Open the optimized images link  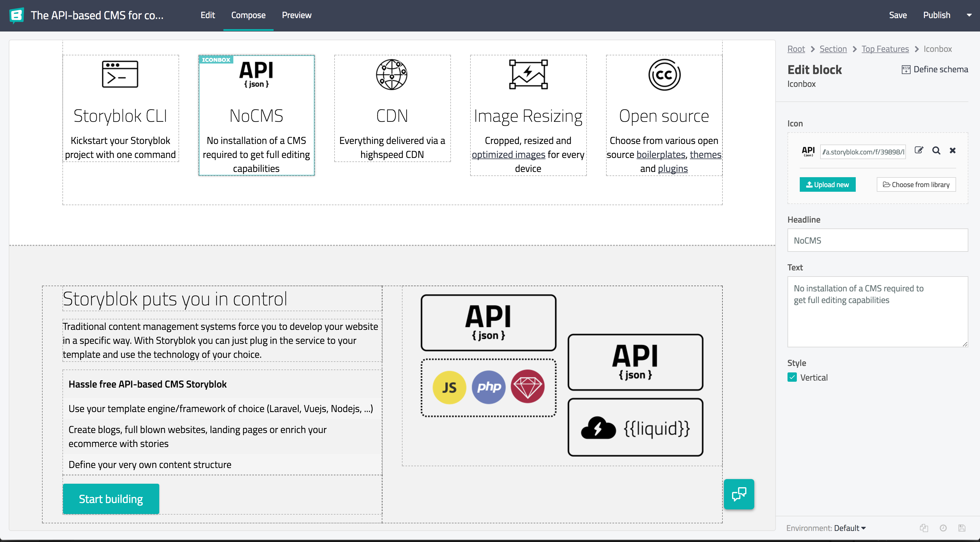click(x=508, y=154)
